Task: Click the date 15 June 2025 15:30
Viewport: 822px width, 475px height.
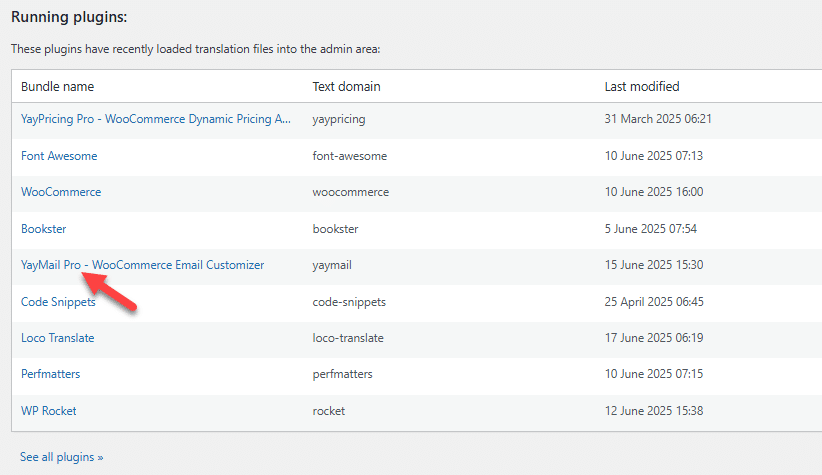Action: [654, 265]
